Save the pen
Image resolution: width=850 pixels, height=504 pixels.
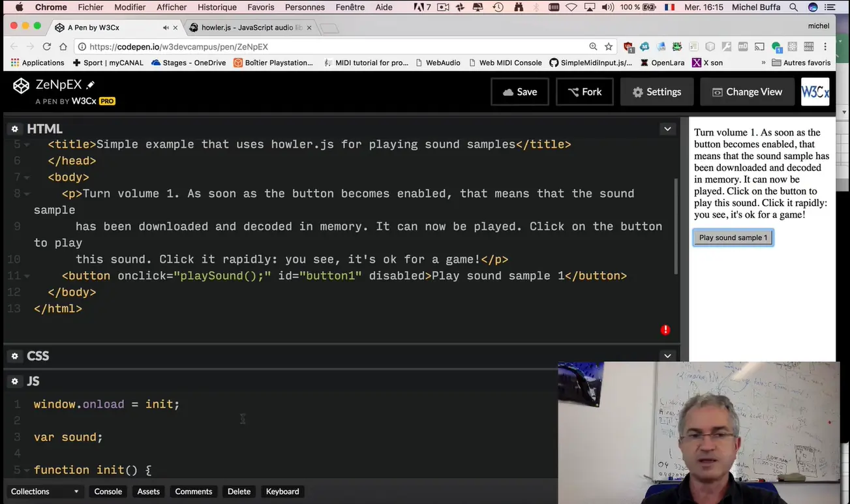pos(520,92)
